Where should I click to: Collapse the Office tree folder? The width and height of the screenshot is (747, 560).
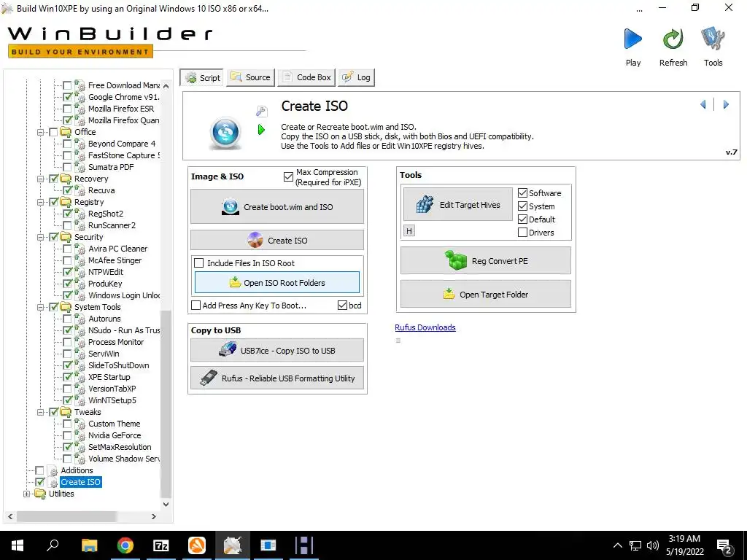[x=41, y=132]
